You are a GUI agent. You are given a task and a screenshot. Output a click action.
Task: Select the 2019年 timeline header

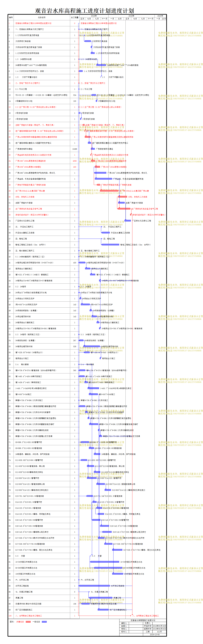click(131, 16)
